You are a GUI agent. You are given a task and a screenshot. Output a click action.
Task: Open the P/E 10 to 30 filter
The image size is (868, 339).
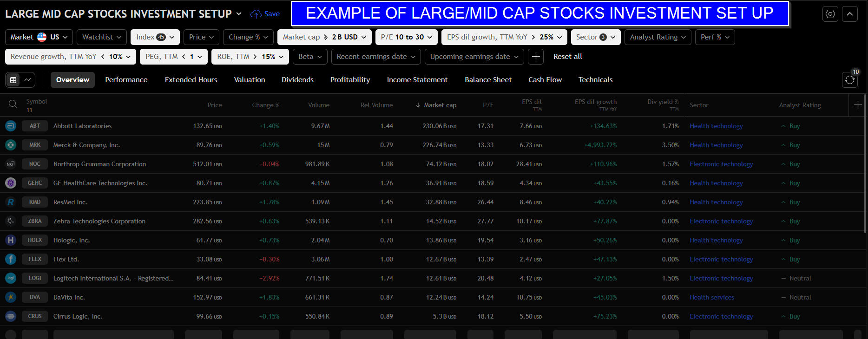pos(406,37)
